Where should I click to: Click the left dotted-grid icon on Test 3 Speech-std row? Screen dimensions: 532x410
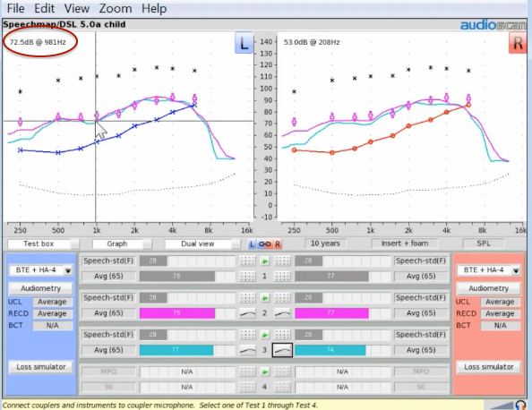[x=247, y=335]
